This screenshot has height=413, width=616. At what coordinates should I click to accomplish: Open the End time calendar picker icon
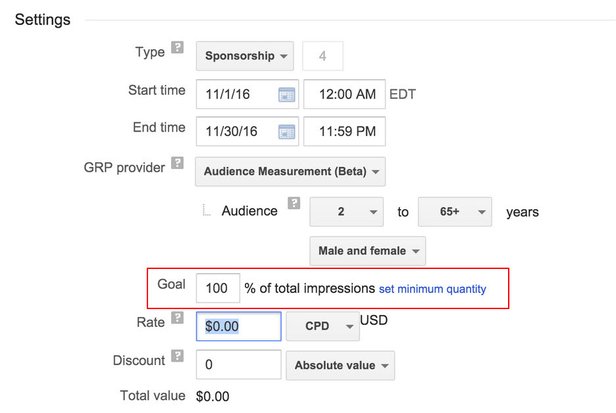286,132
